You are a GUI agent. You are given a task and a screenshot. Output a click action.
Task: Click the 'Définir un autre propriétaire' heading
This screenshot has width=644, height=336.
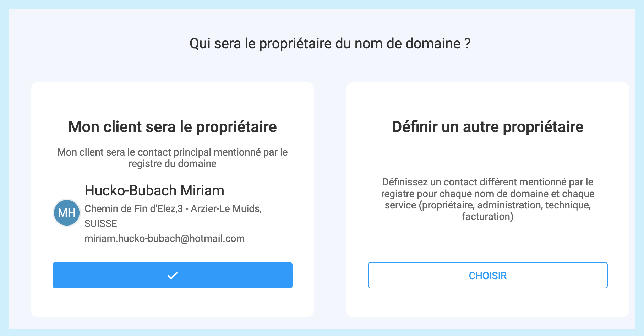[487, 127]
